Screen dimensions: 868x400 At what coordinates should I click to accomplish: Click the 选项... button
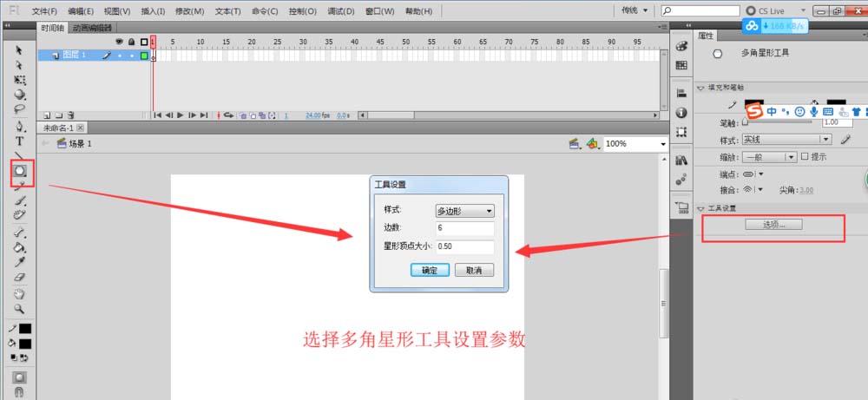[774, 224]
